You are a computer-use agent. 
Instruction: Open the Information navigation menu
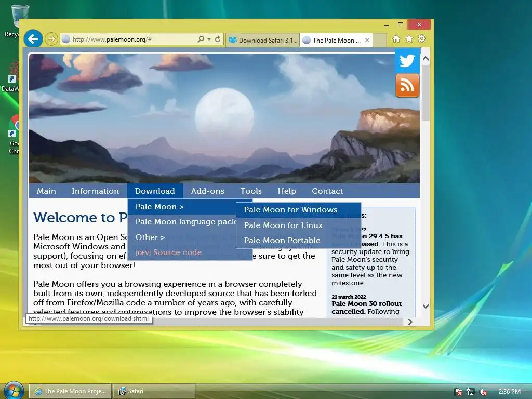point(96,191)
